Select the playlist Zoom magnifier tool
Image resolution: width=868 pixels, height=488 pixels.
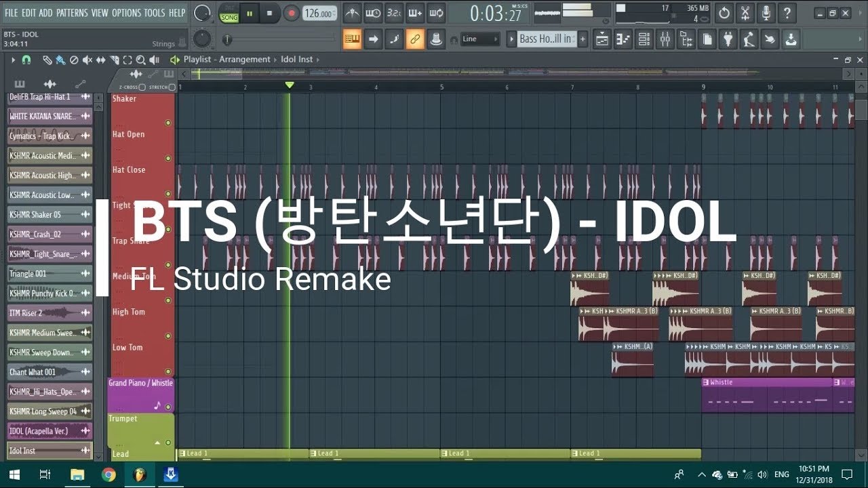click(x=140, y=60)
